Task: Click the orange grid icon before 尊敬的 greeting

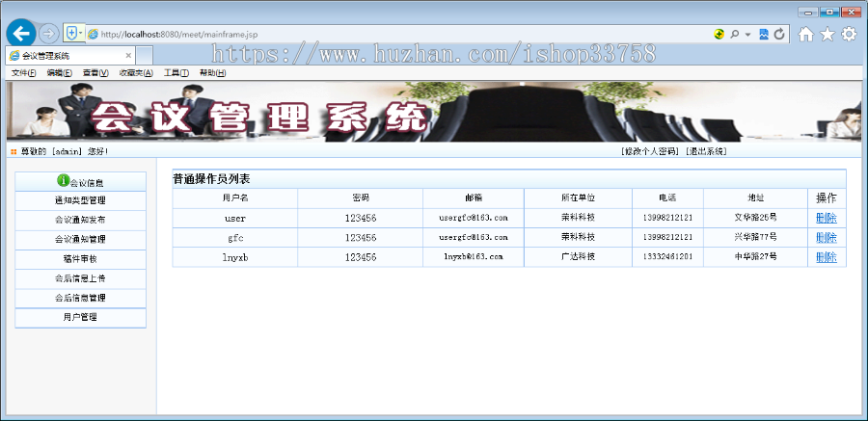Action: [14, 151]
